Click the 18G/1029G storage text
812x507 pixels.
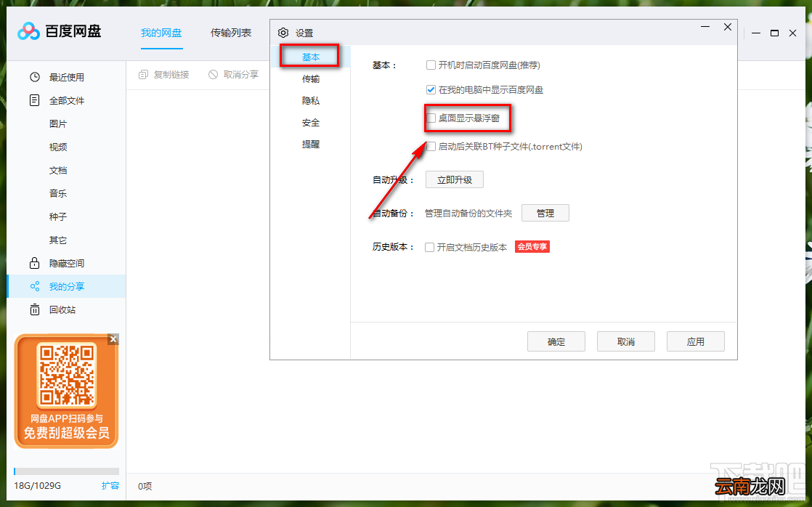click(x=37, y=486)
